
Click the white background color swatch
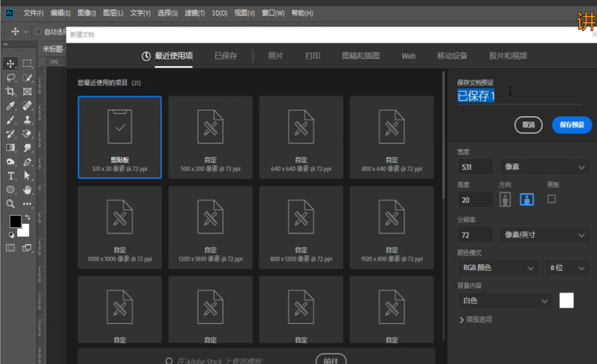point(567,300)
